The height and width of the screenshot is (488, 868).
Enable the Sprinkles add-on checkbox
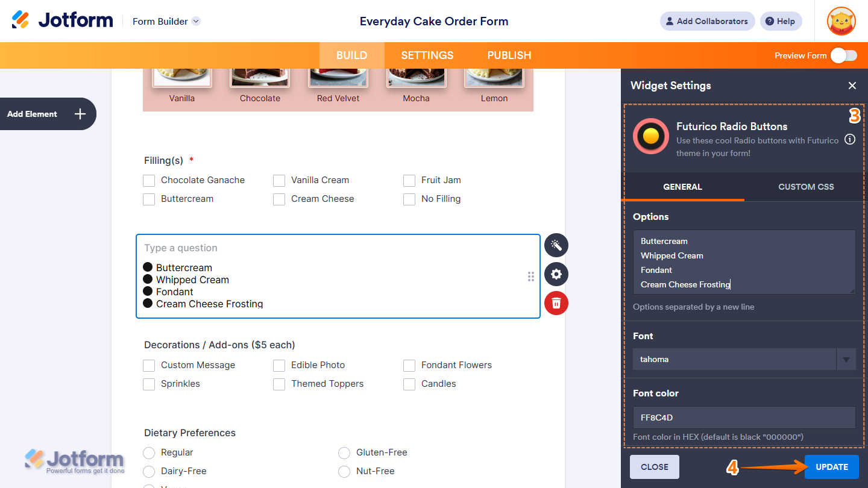click(149, 383)
